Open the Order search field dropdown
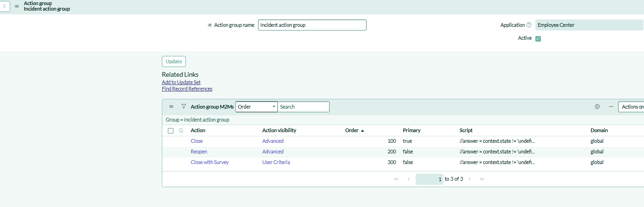Image resolution: width=644 pixels, height=207 pixels. click(257, 107)
